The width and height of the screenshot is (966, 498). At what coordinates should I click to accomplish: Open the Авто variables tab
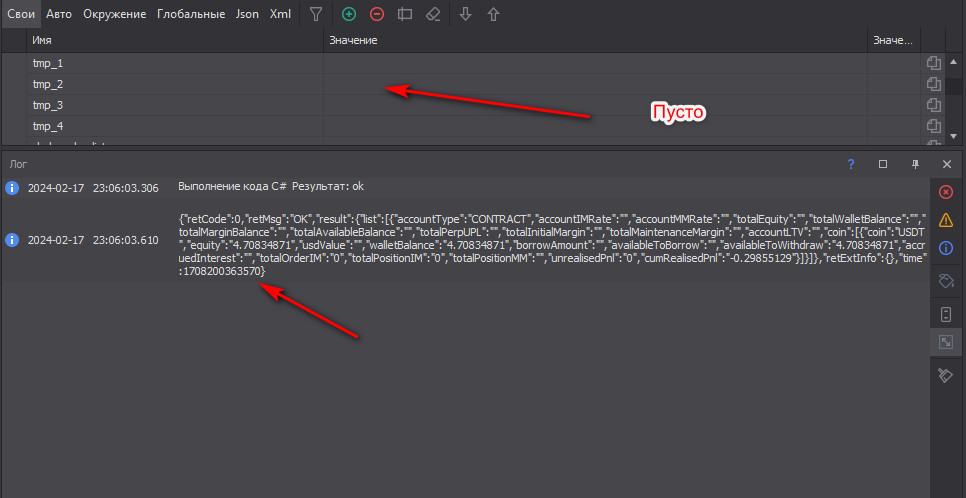59,14
